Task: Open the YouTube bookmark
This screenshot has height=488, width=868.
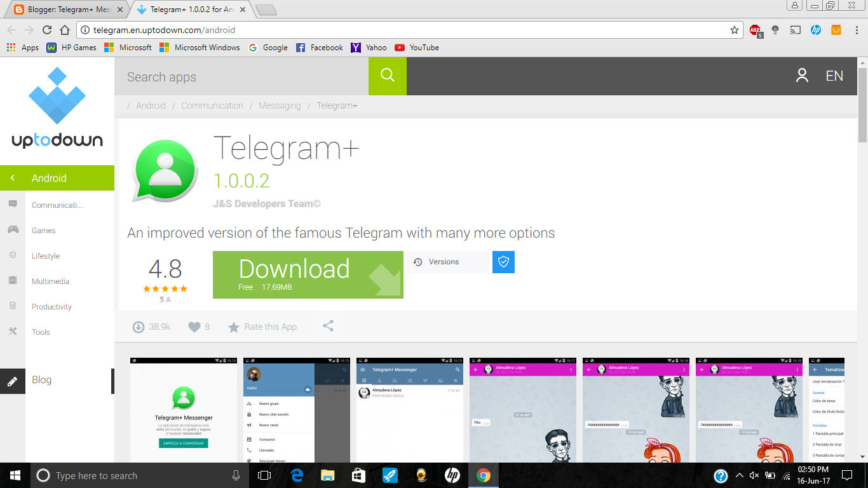Action: 417,48
